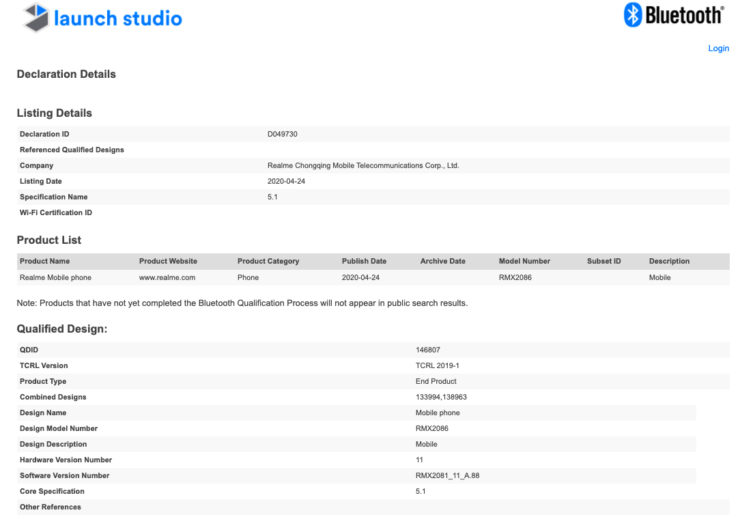The width and height of the screenshot is (740, 517).
Task: Select the Listing Date value 2020-04-24
Action: (x=286, y=181)
